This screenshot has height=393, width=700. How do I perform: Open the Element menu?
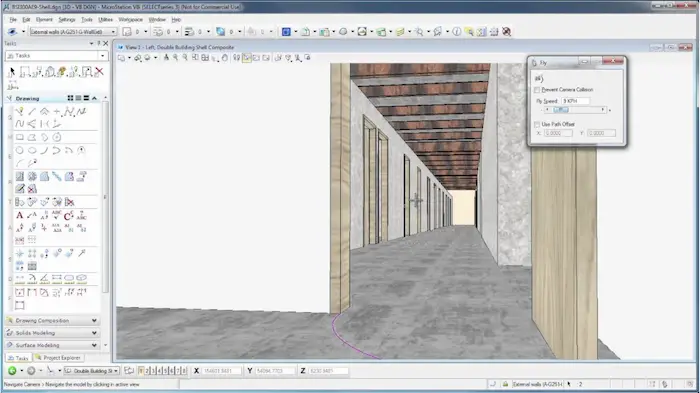[x=44, y=20]
